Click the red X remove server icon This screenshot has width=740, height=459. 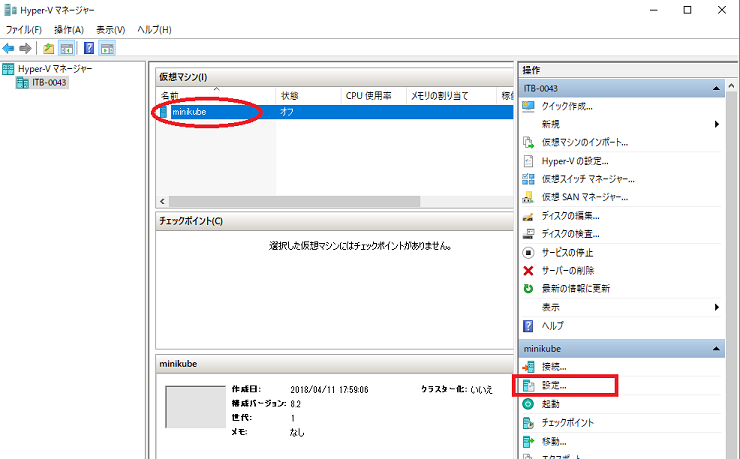[528, 271]
